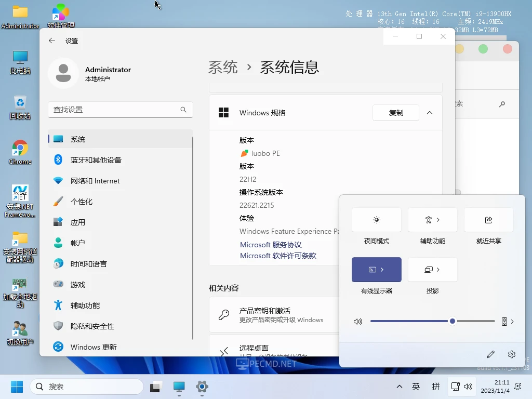Focus the 查找设置 search field
The width and height of the screenshot is (532, 399).
click(x=121, y=110)
